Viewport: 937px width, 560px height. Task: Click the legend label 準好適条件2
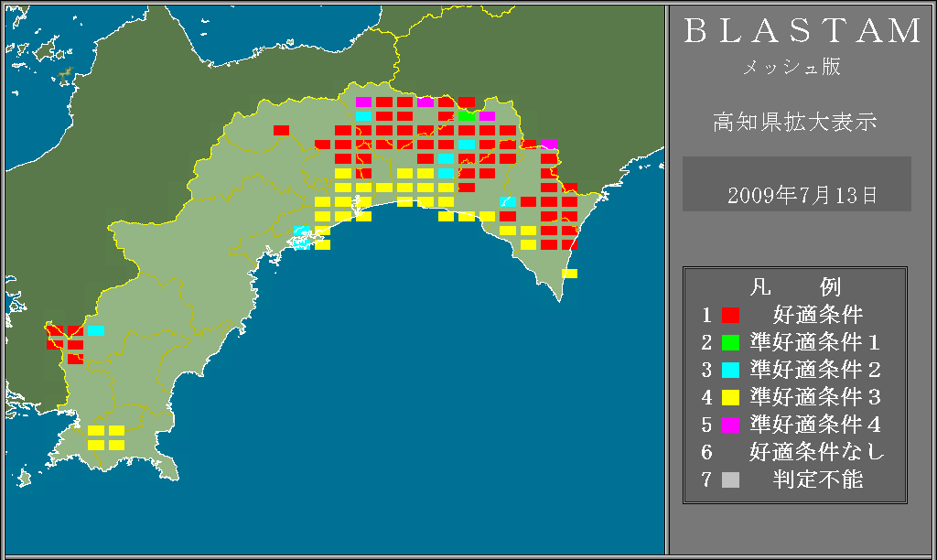[x=815, y=370]
